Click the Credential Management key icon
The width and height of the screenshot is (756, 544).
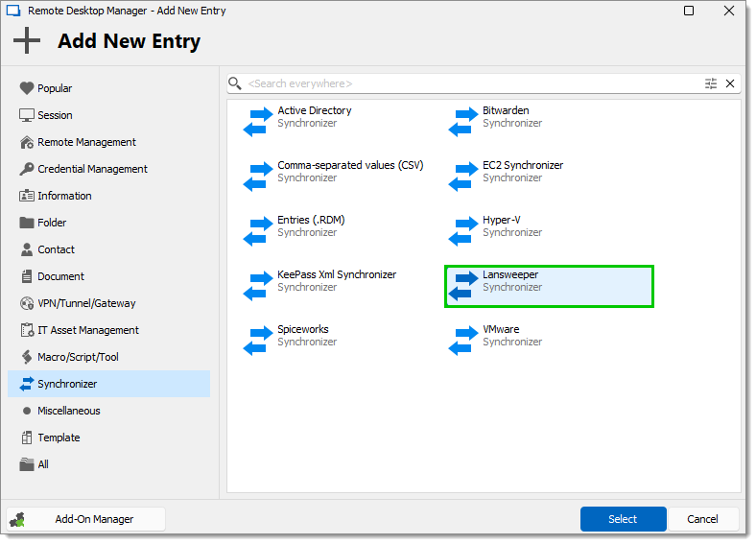(27, 169)
